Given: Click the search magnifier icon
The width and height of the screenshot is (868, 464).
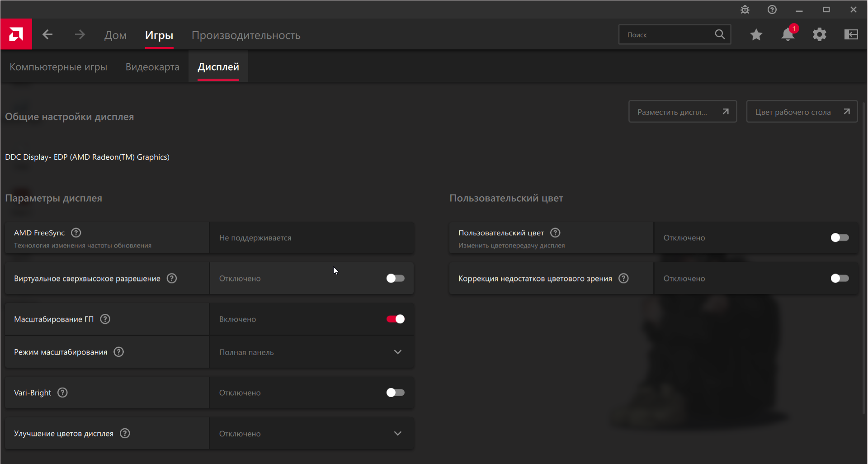Looking at the screenshot, I should (720, 34).
